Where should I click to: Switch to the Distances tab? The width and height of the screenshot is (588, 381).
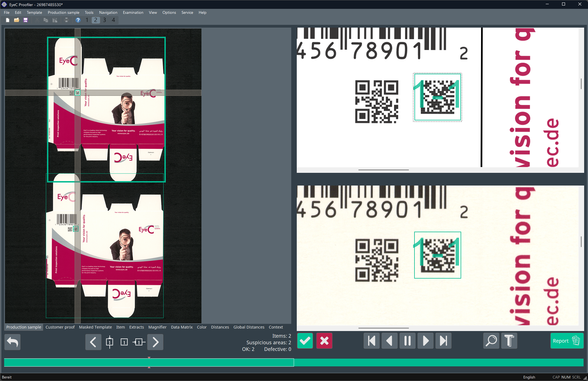tap(220, 327)
